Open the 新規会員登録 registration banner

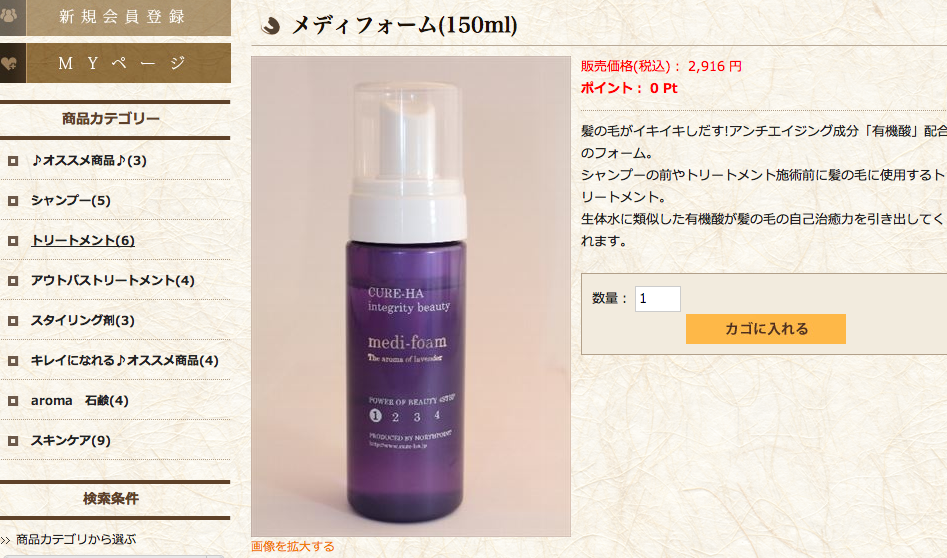pos(115,17)
